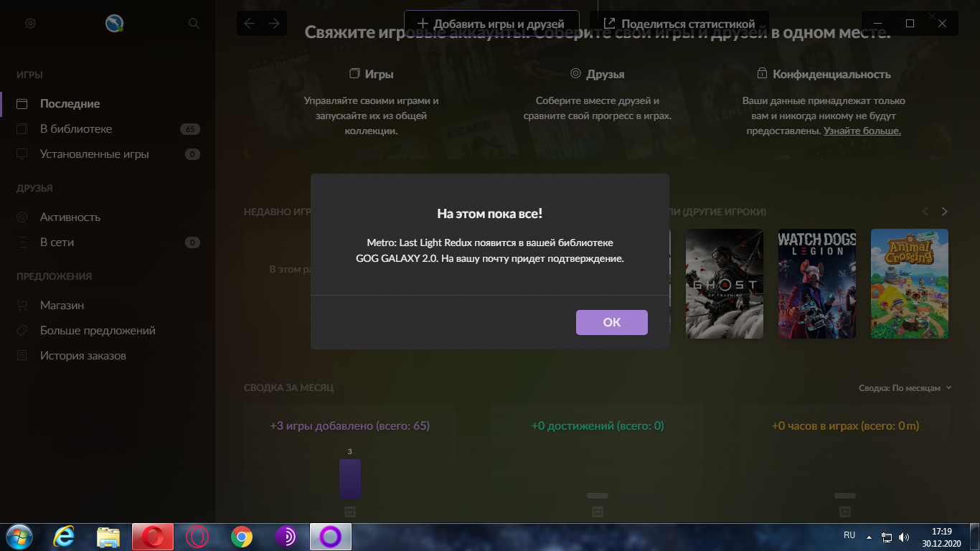Open the user profile avatar
This screenshot has height=551, width=980.
click(x=114, y=24)
